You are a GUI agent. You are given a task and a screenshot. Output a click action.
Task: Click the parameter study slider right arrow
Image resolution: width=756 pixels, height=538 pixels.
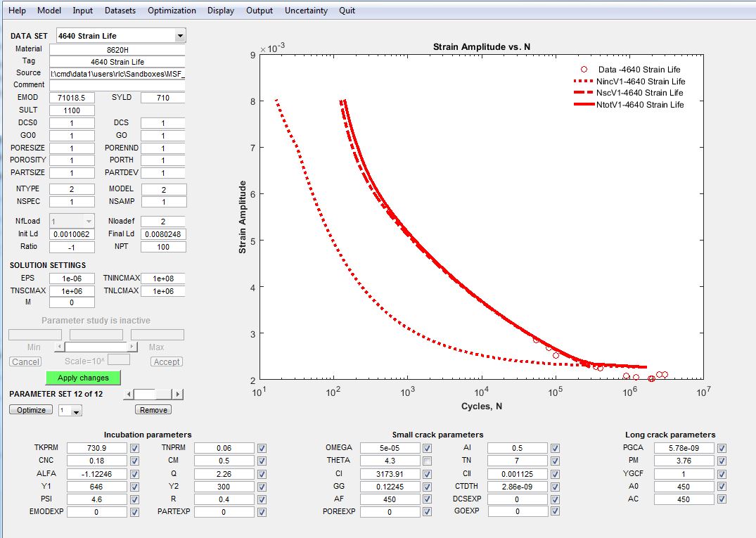[x=132, y=347]
